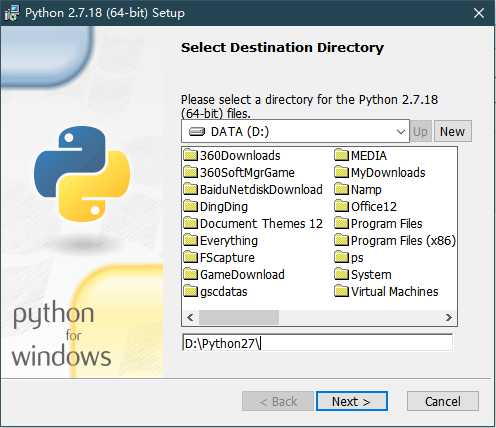Close the Python Setup window
The height and width of the screenshot is (428, 496).
479,13
